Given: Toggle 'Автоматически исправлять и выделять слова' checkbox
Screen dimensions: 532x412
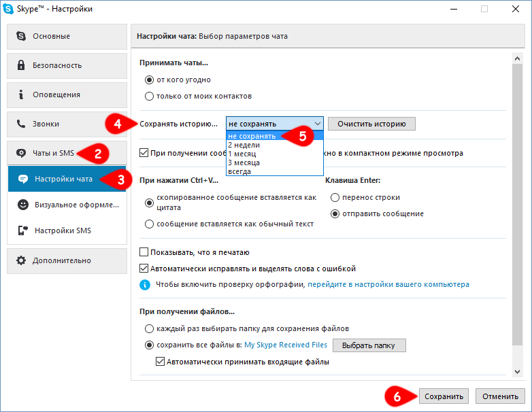Looking at the screenshot, I should tap(144, 269).
